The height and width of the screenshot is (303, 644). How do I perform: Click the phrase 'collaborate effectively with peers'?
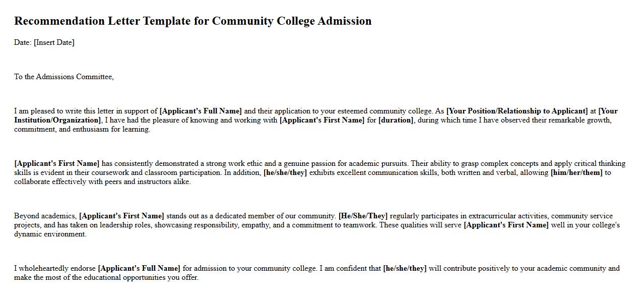point(68,181)
